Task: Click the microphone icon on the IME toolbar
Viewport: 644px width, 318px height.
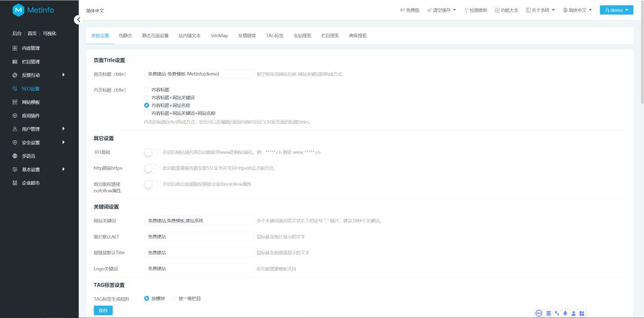Action: pos(565,313)
